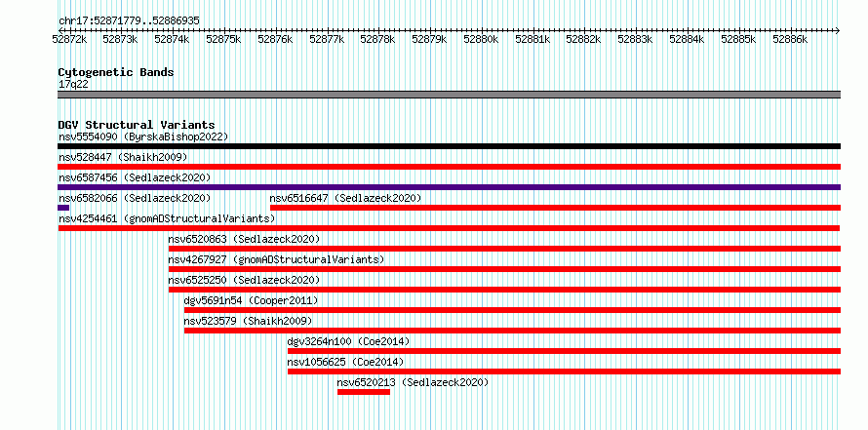Click the 52884k ruler mark

point(687,39)
